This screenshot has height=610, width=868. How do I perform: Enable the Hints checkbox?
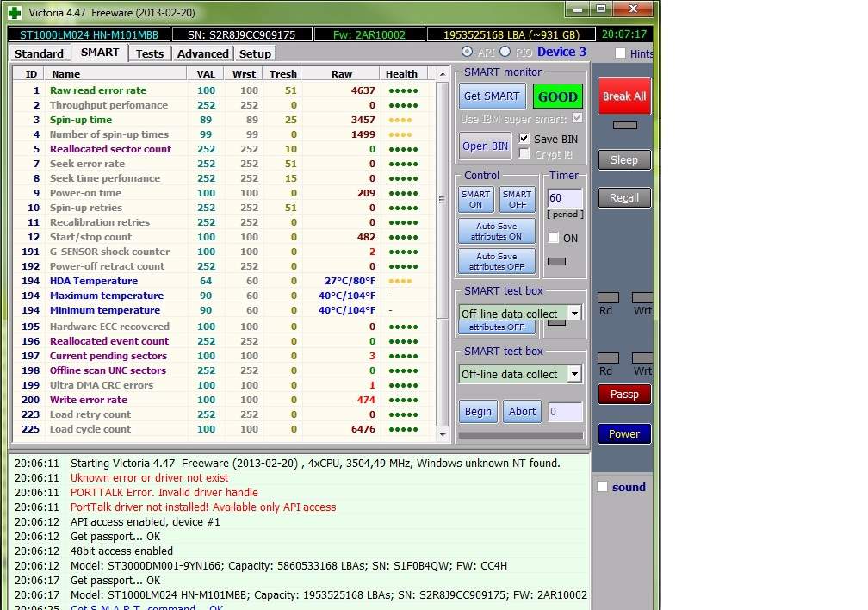[x=621, y=53]
